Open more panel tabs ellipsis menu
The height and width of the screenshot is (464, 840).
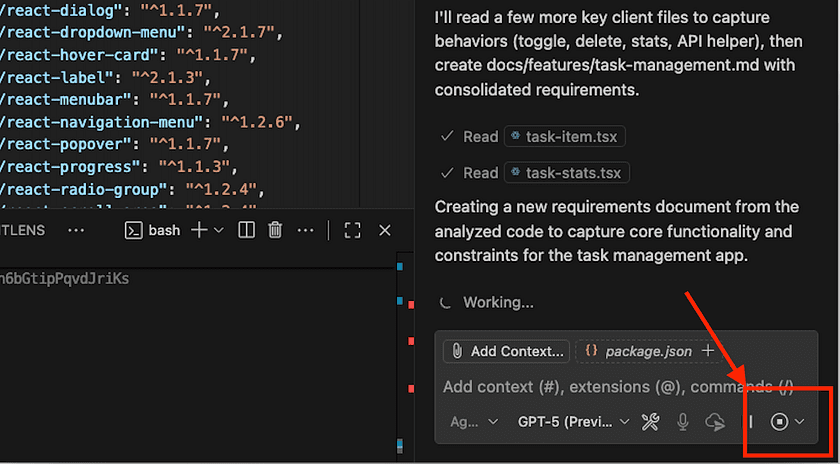click(76, 230)
